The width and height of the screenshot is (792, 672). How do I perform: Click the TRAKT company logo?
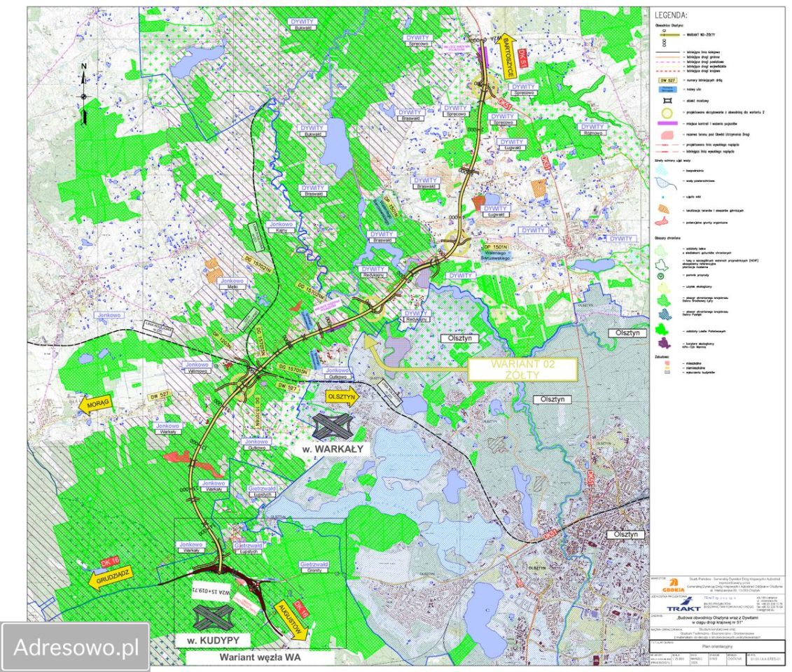(682, 603)
